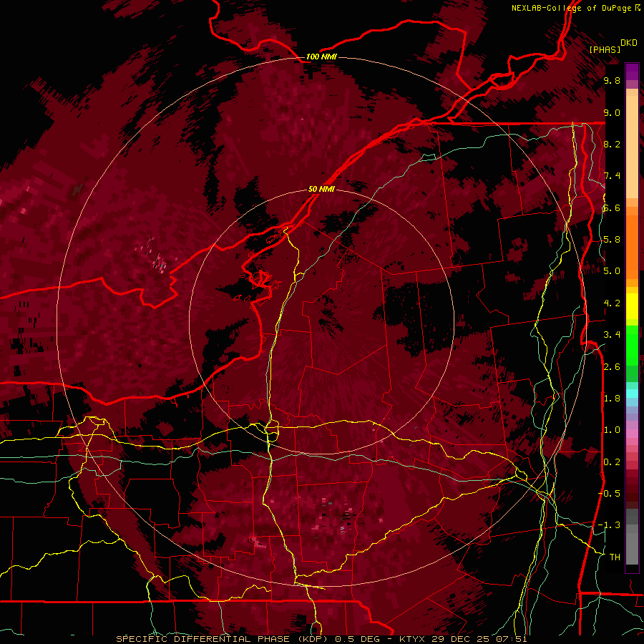Click the DKD label above the color scale
The width and height of the screenshot is (644, 644).
click(629, 43)
